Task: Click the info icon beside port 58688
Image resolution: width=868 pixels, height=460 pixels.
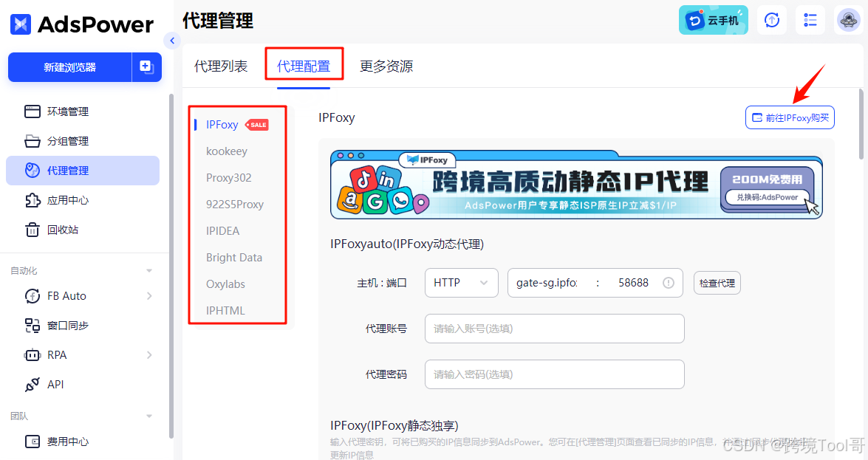Action: coord(669,283)
